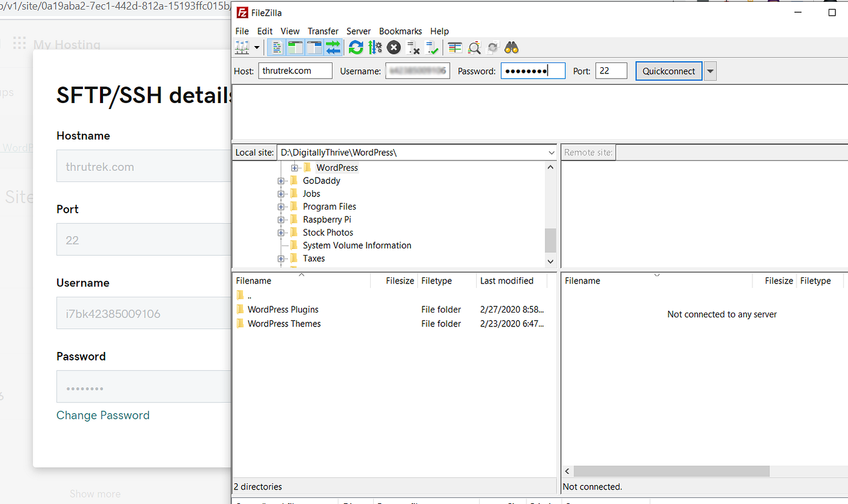Search for files with binoculars icon
Viewport: 848px width, 504px height.
(x=512, y=47)
